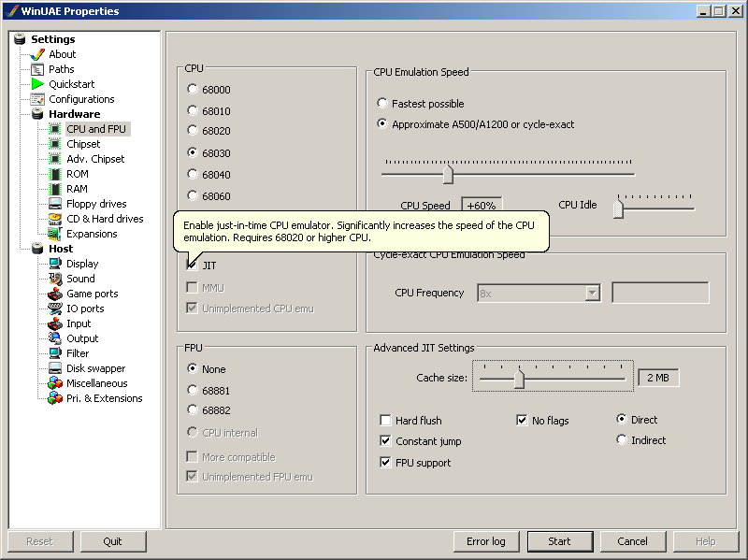Click the About checkmark icon

point(37,54)
